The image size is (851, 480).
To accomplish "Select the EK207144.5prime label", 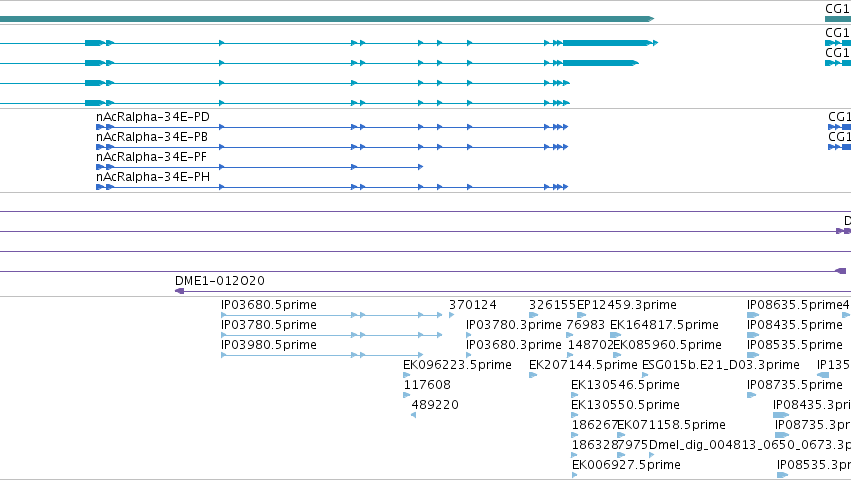I will point(583,365).
